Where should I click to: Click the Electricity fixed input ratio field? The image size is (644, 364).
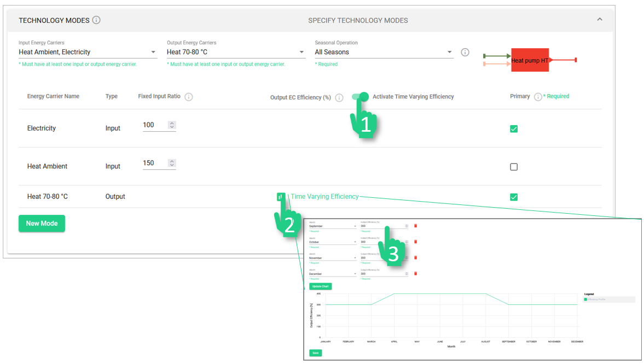point(155,125)
